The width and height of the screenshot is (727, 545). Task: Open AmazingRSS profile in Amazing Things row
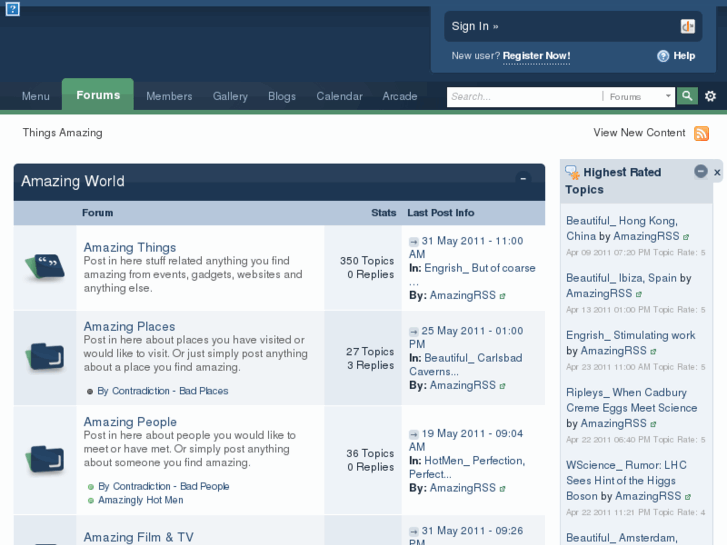(463, 295)
